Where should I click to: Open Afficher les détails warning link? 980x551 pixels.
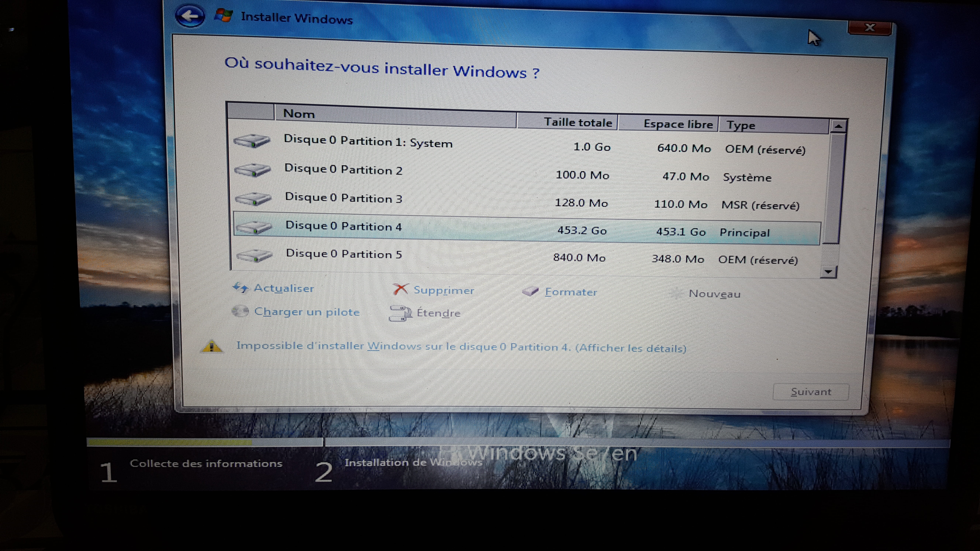tap(631, 348)
